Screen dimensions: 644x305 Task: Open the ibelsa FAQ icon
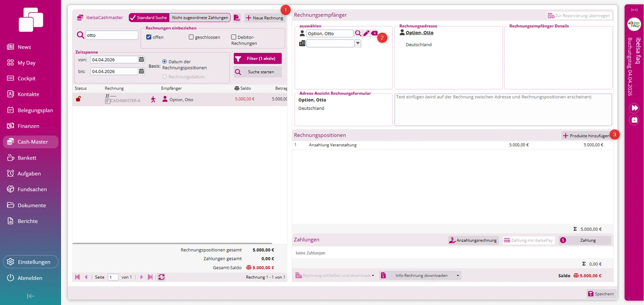(x=634, y=25)
